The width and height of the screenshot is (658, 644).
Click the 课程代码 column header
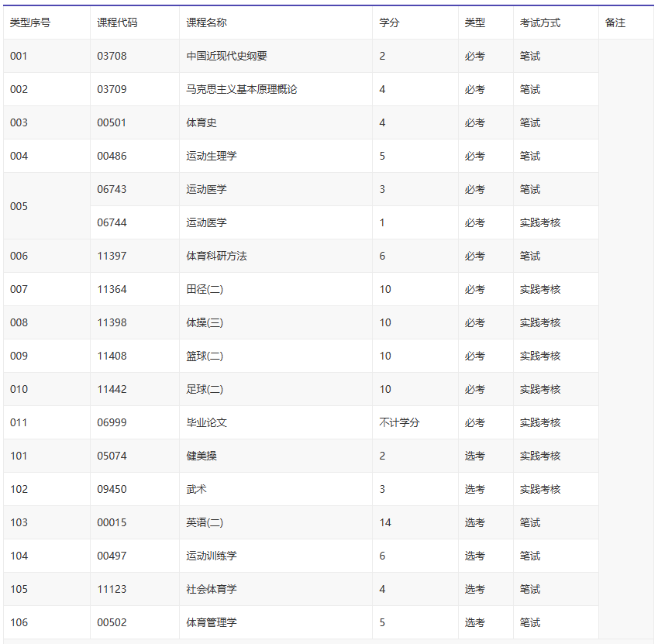(x=117, y=23)
